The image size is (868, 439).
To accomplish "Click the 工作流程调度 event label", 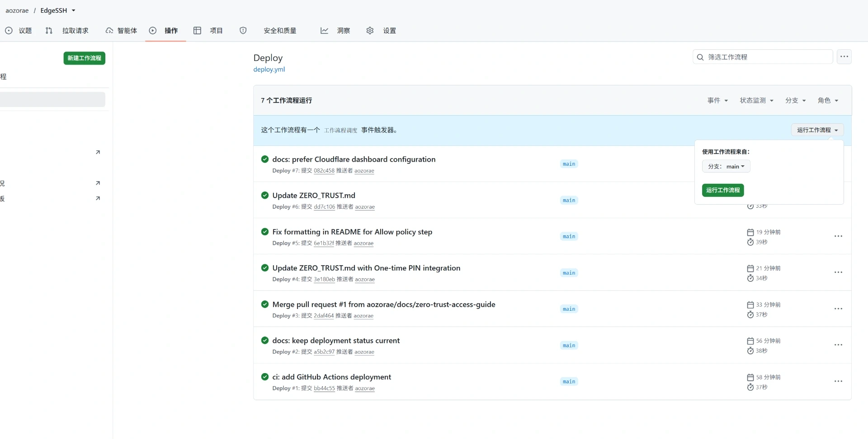I will 340,131.
